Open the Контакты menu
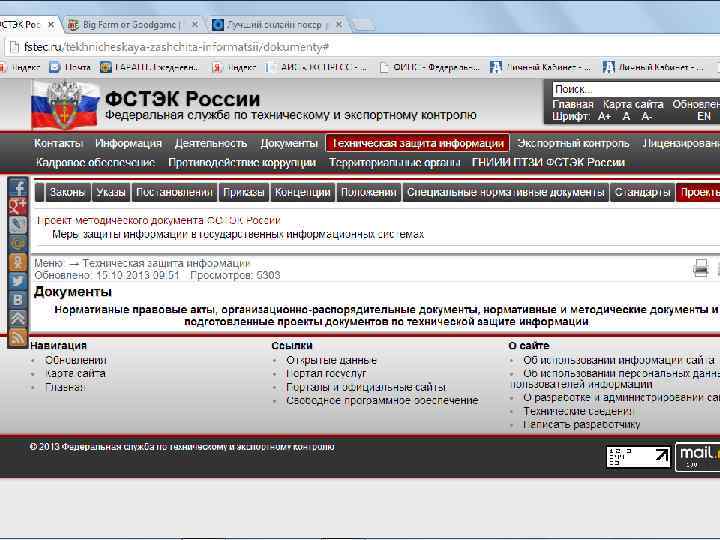The height and width of the screenshot is (540, 720). tap(58, 143)
